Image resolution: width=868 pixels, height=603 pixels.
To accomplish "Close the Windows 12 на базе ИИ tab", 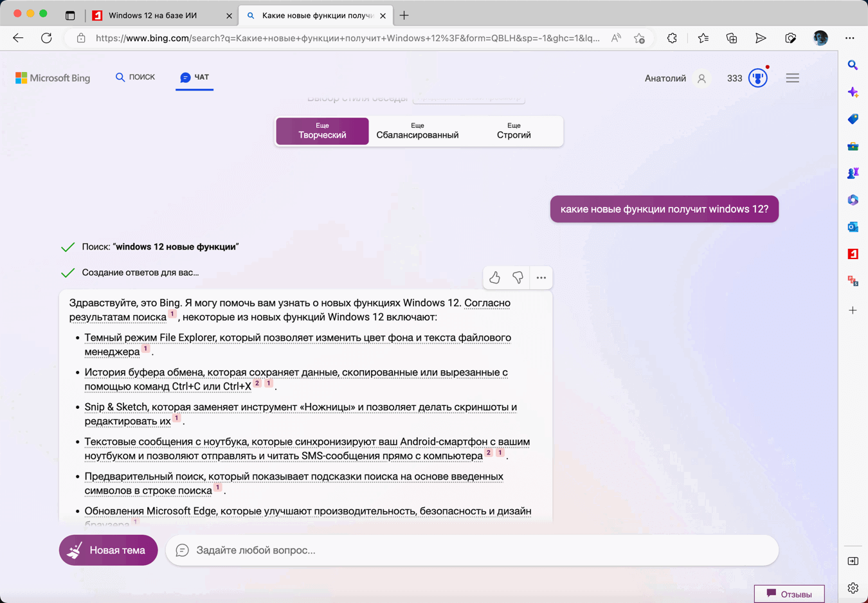I will point(229,15).
